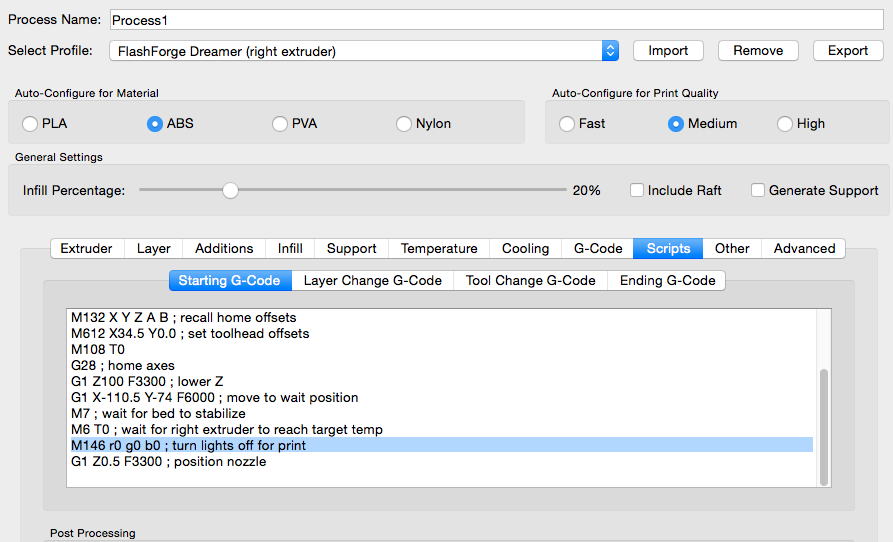
Task: Click the Process Name input field
Action: 497,20
